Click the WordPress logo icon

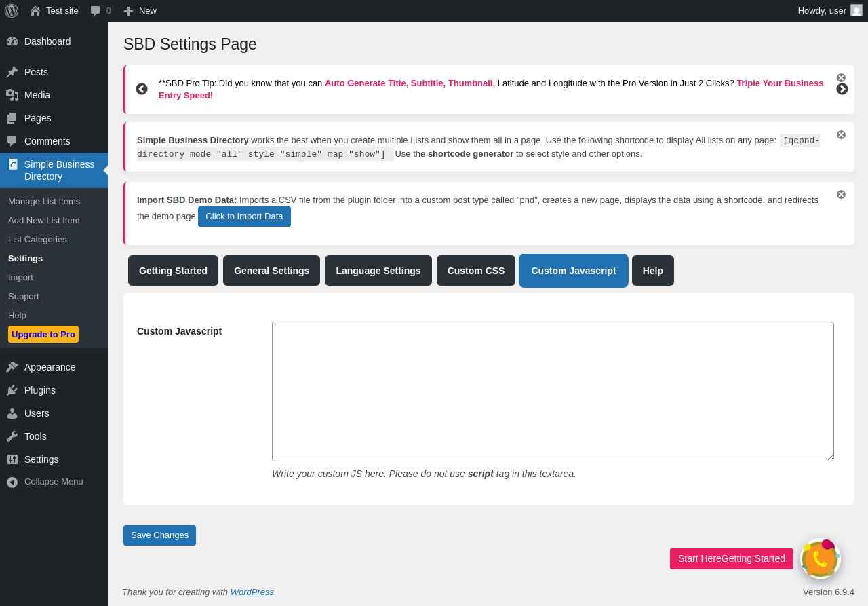pos(12,11)
